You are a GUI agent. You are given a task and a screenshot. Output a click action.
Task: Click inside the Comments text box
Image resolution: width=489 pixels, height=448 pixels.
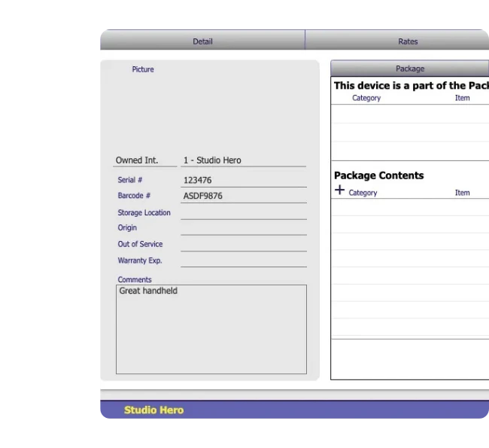click(x=211, y=329)
